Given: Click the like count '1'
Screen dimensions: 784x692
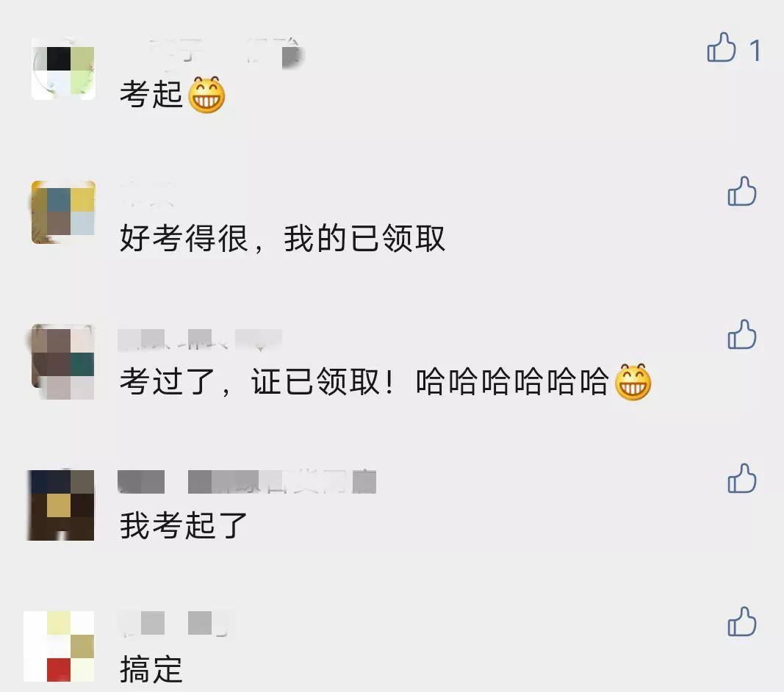Looking at the screenshot, I should (755, 51).
